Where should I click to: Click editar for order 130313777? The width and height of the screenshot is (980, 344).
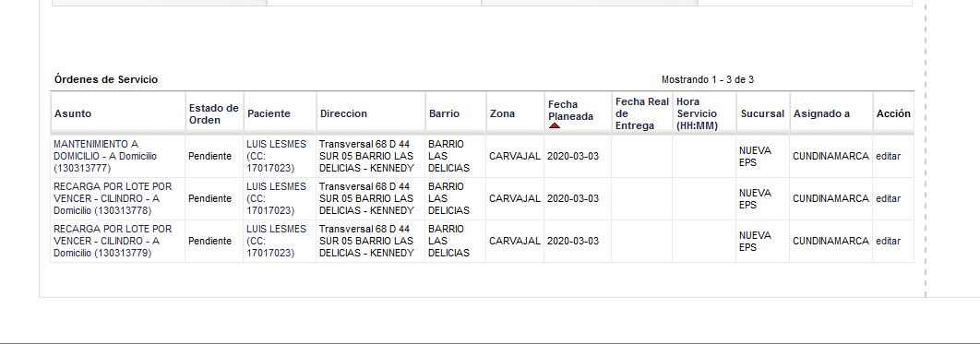pos(888,156)
